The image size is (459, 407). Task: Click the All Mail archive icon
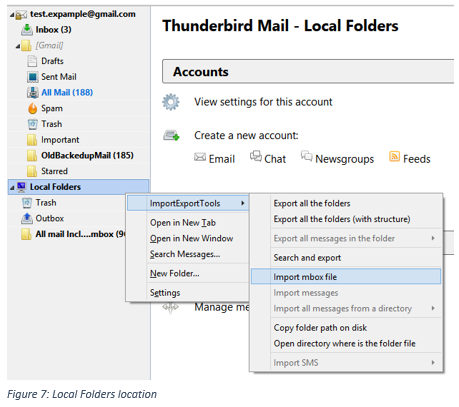click(32, 92)
